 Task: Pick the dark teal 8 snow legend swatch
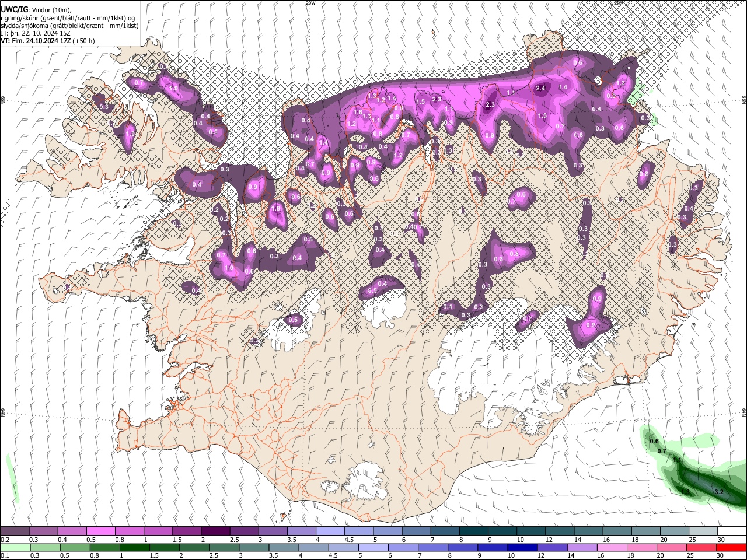pos(474,531)
